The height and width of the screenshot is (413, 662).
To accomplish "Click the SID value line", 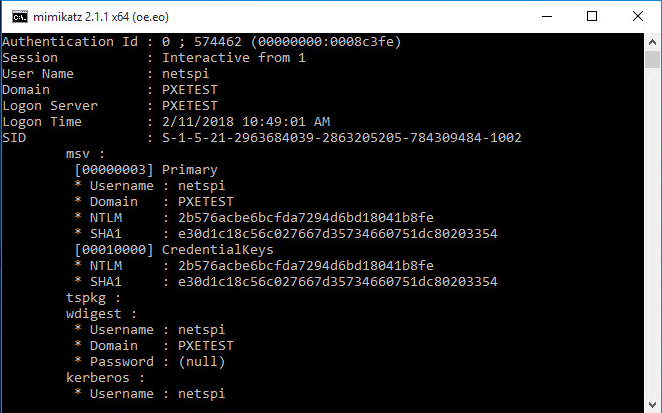I will (x=262, y=138).
